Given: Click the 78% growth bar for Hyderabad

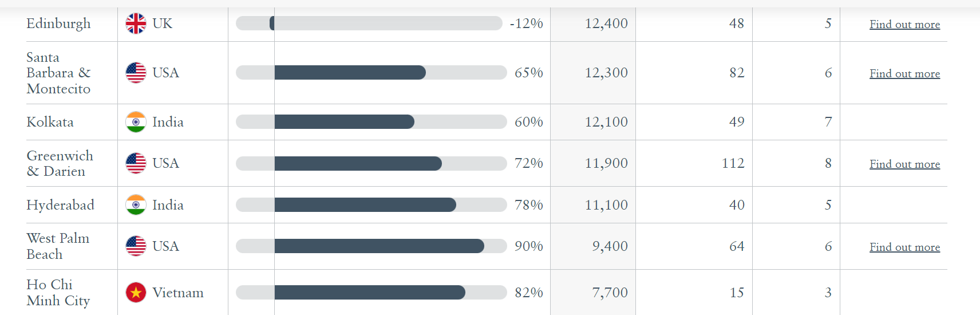Looking at the screenshot, I should (365, 205).
